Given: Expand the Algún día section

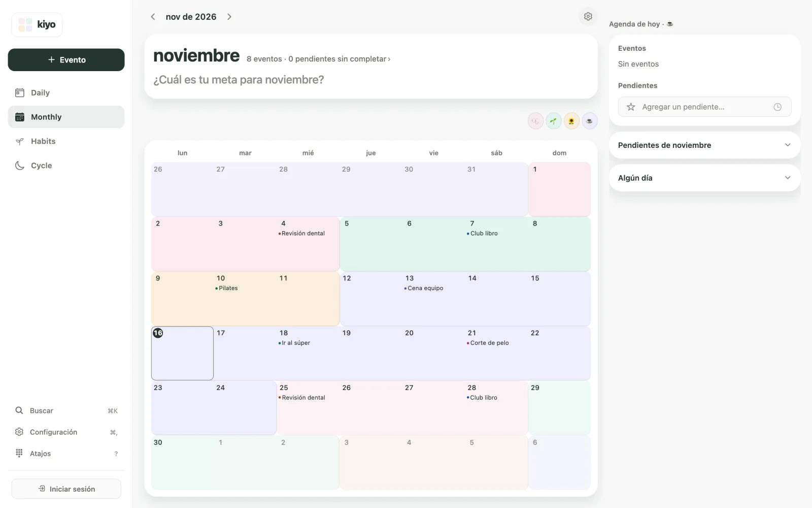Looking at the screenshot, I should (704, 178).
